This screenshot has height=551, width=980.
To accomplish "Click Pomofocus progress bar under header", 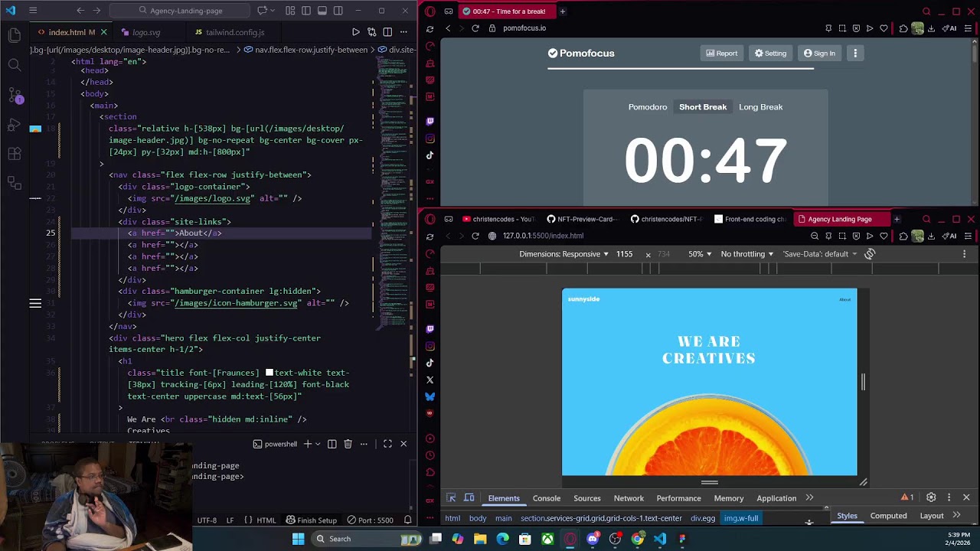I will click(x=681, y=68).
